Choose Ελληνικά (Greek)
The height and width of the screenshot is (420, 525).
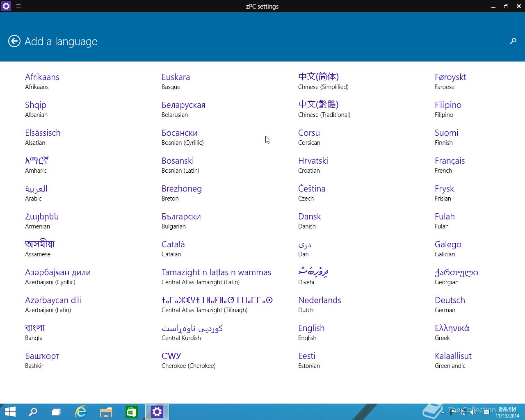click(x=452, y=332)
